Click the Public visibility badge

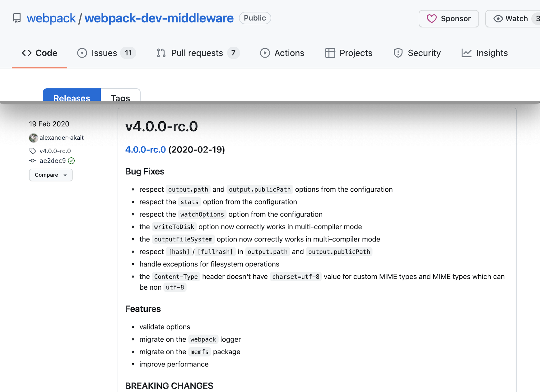(x=255, y=18)
